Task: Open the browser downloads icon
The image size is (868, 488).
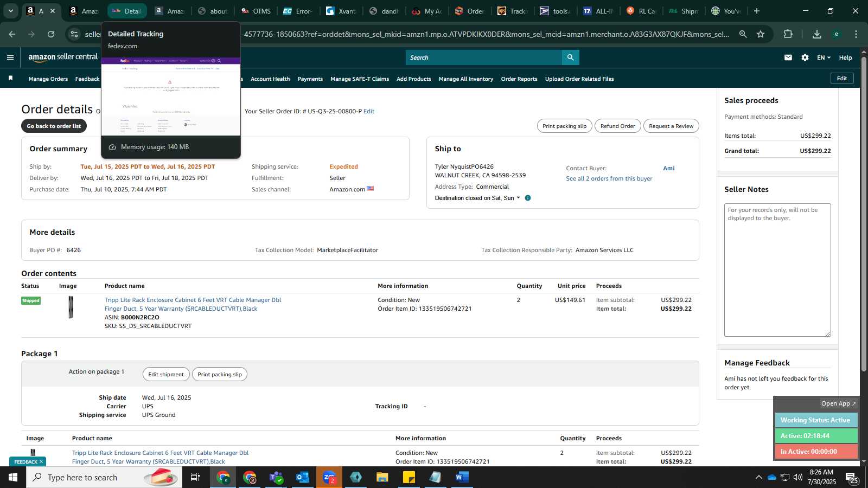Action: tap(817, 34)
